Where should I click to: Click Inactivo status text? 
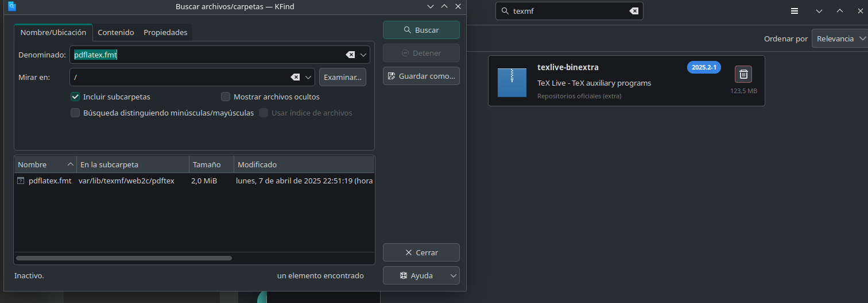click(x=29, y=276)
